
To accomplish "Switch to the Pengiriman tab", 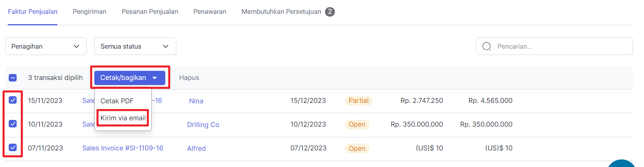I will point(90,12).
